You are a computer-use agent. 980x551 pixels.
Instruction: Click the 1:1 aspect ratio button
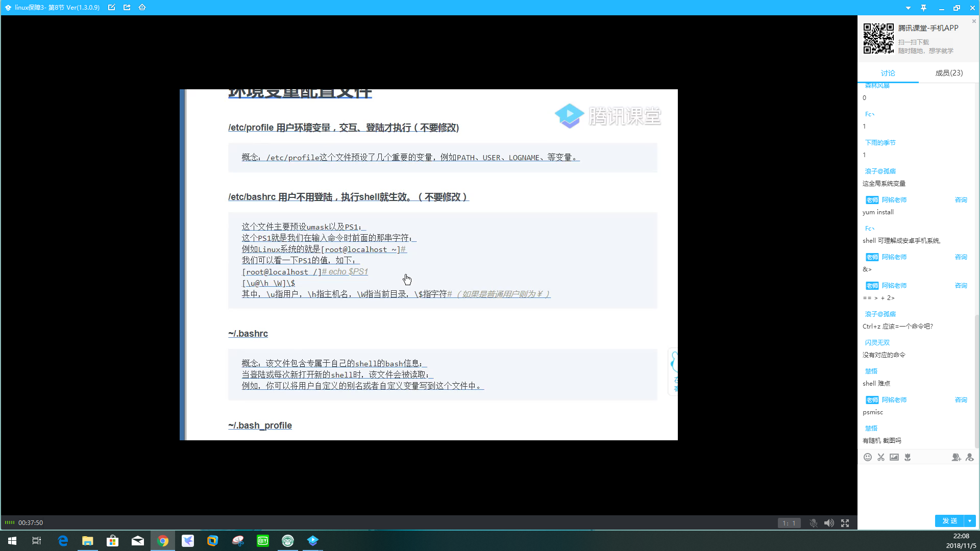coord(789,523)
